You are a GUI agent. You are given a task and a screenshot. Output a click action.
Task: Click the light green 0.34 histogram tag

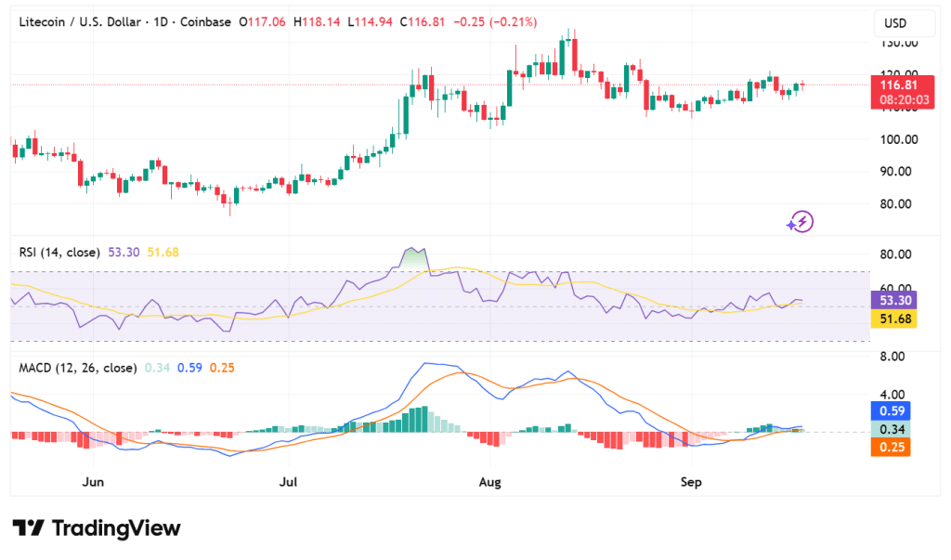point(892,429)
